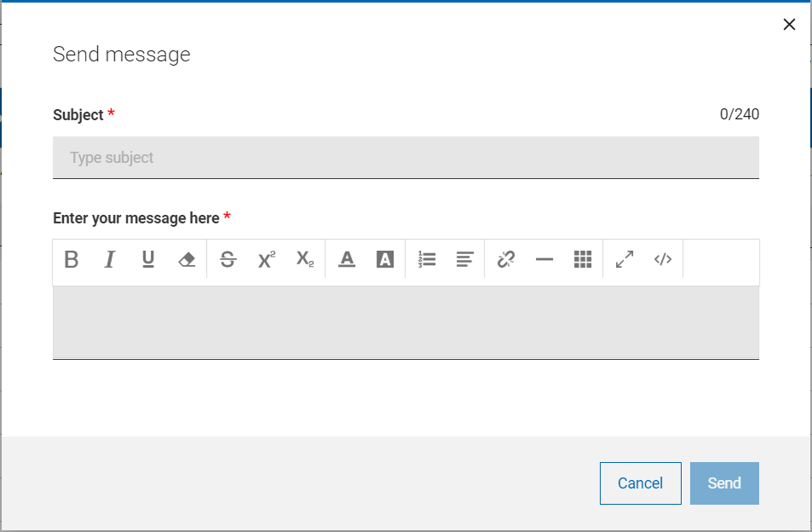The height and width of the screenshot is (532, 812).
Task: Apply italic formatting in the message toolbar
Action: click(109, 260)
